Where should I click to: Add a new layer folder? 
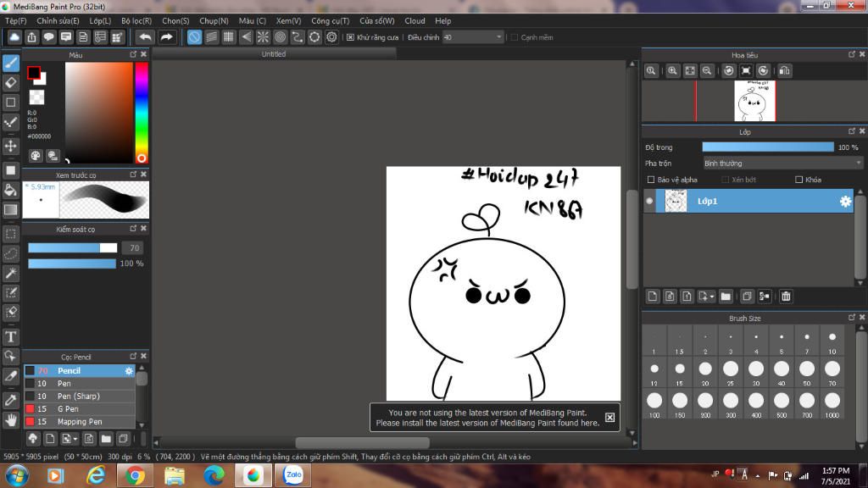726,297
